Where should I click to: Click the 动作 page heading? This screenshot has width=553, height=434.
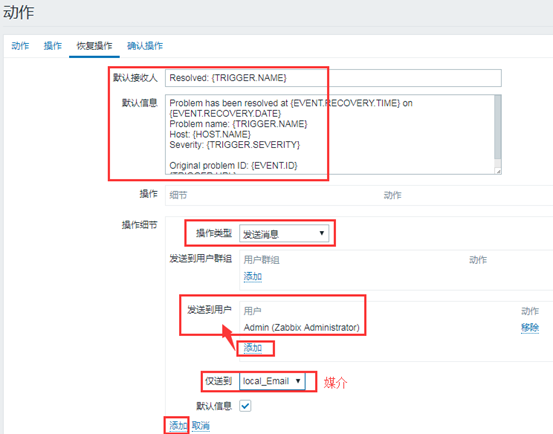pos(19,13)
